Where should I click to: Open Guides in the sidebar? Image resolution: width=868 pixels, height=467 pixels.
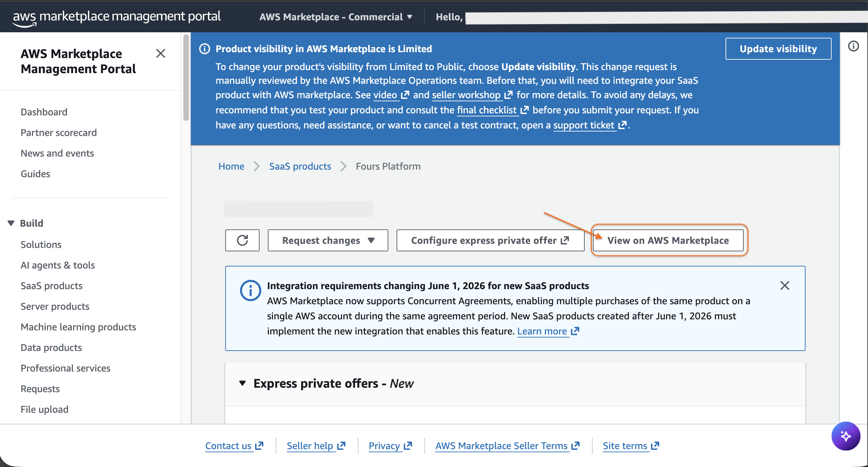coord(35,174)
